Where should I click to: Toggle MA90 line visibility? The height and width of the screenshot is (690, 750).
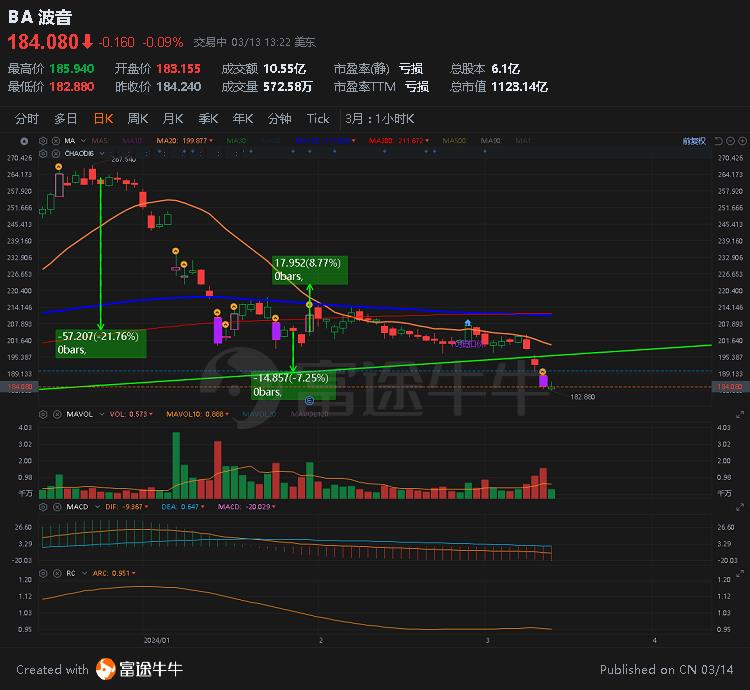pyautogui.click(x=491, y=141)
